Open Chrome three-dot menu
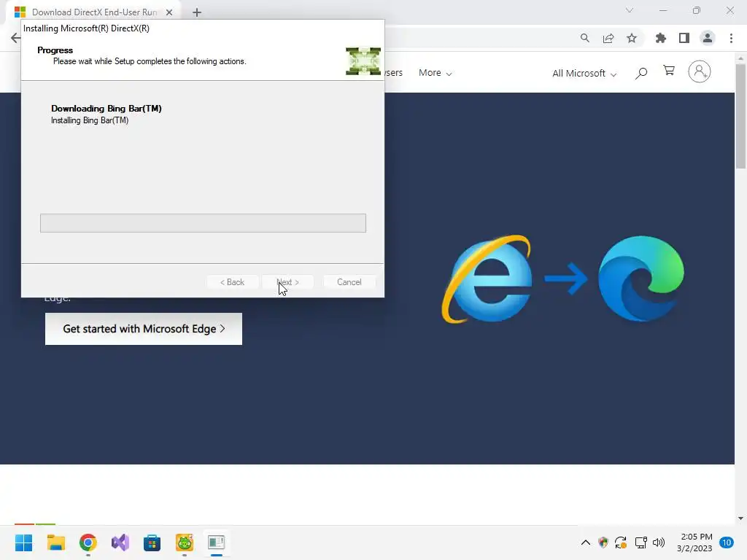Screen dimensions: 747x560 coord(731,38)
